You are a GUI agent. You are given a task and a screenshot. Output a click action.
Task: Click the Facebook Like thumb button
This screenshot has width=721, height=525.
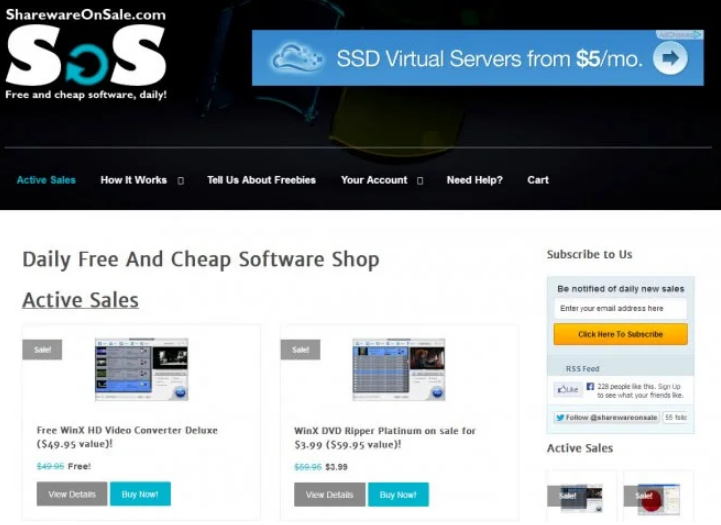click(x=568, y=389)
